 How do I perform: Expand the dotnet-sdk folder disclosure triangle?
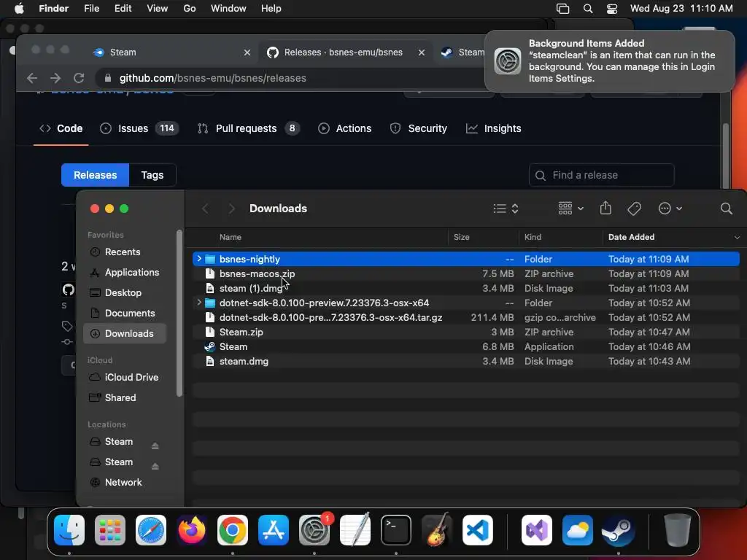199,303
